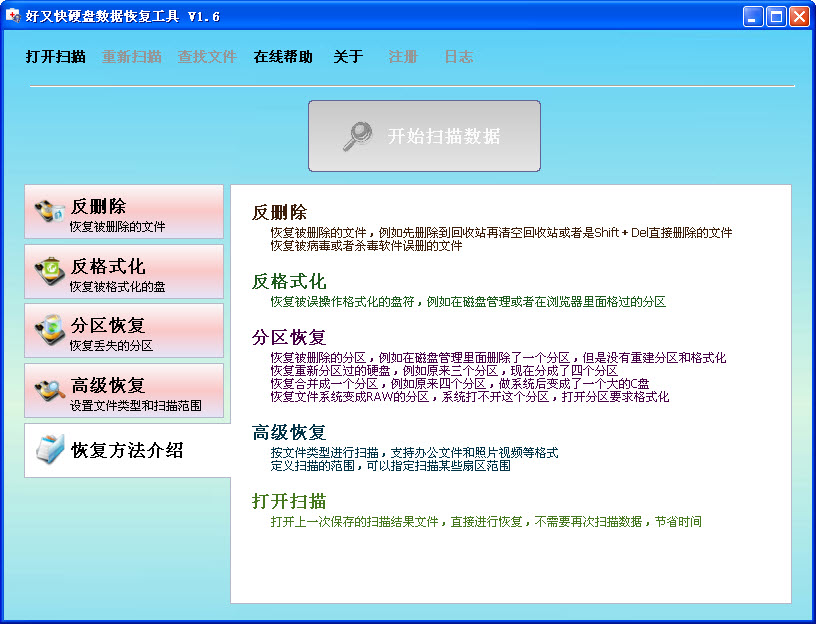This screenshot has height=624, width=816.
Task: Click the 关于 about menu item
Action: coord(348,57)
